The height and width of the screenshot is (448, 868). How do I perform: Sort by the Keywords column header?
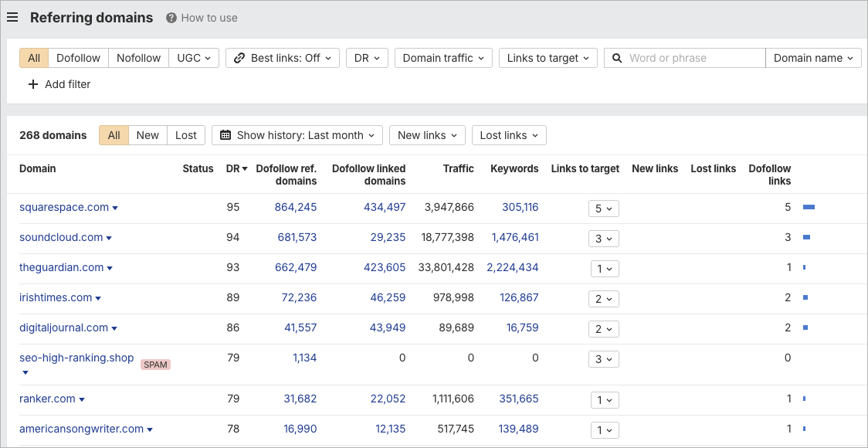514,169
